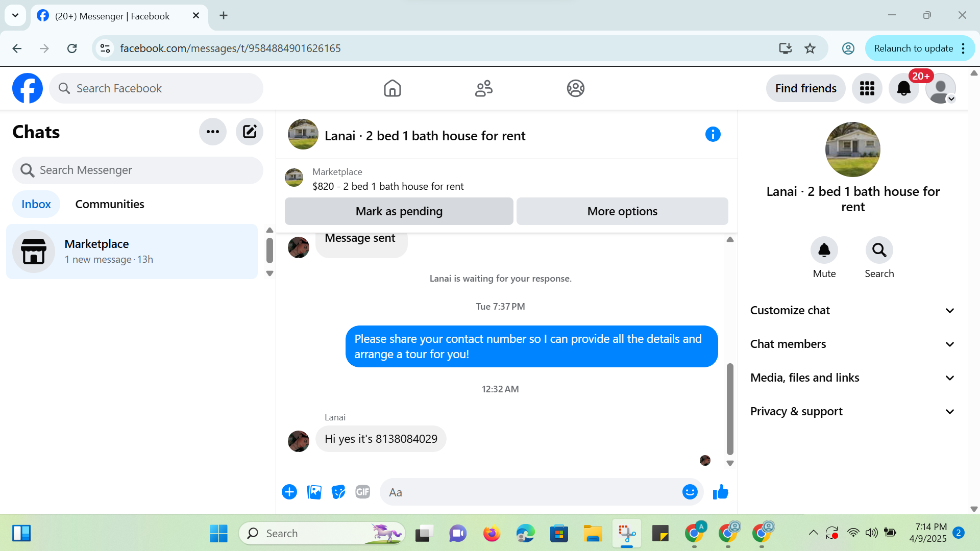
Task: Open the Facebook menu grid icon
Action: [x=867, y=88]
